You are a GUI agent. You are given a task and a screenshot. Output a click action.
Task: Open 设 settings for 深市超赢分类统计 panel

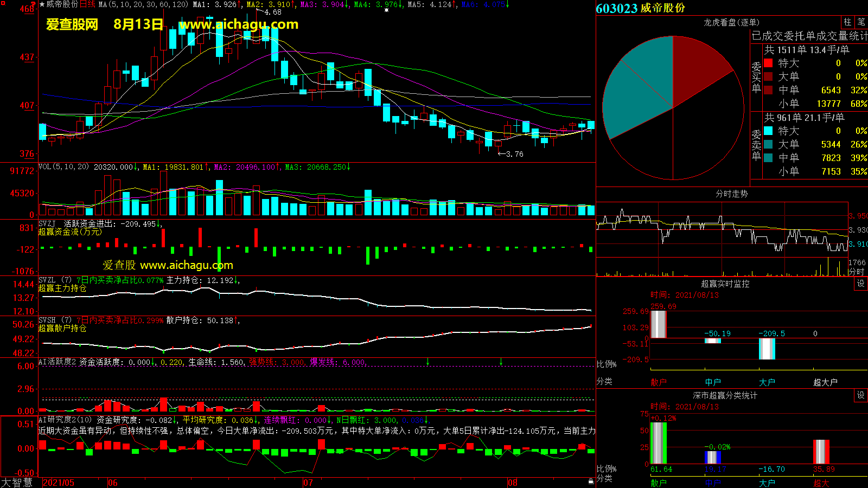[860, 395]
